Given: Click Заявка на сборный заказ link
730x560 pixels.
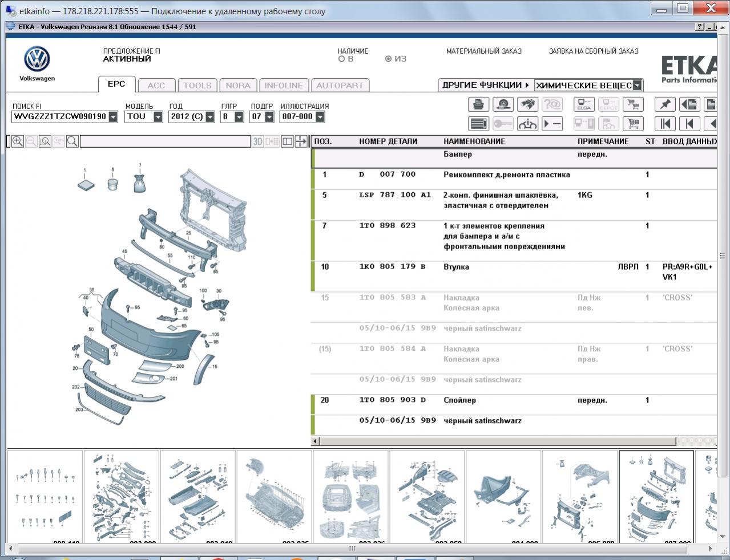Looking at the screenshot, I should click(594, 51).
